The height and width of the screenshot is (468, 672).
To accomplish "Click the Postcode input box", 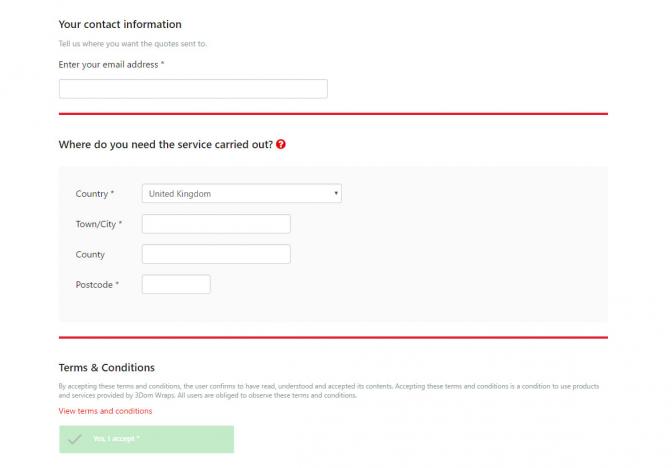I will coord(176,285).
